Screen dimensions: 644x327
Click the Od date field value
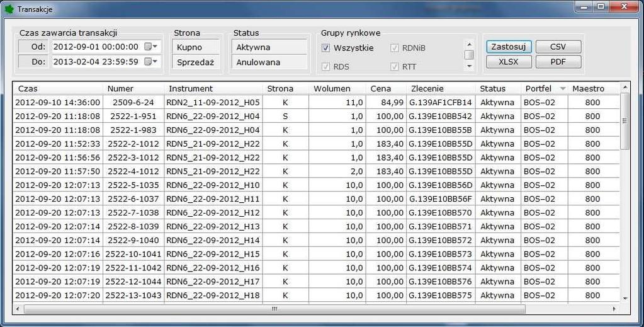coord(96,47)
